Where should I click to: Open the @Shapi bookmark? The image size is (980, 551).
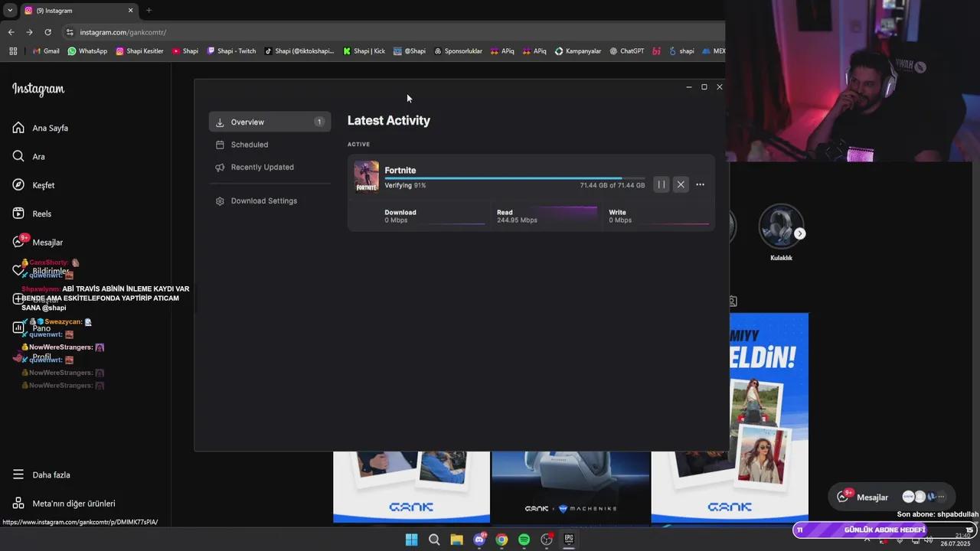(x=410, y=51)
